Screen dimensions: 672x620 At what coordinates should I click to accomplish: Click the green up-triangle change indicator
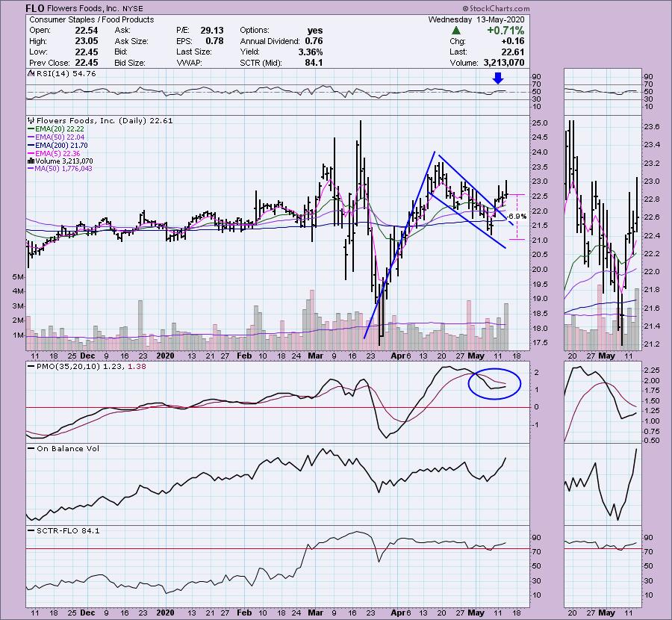click(456, 31)
